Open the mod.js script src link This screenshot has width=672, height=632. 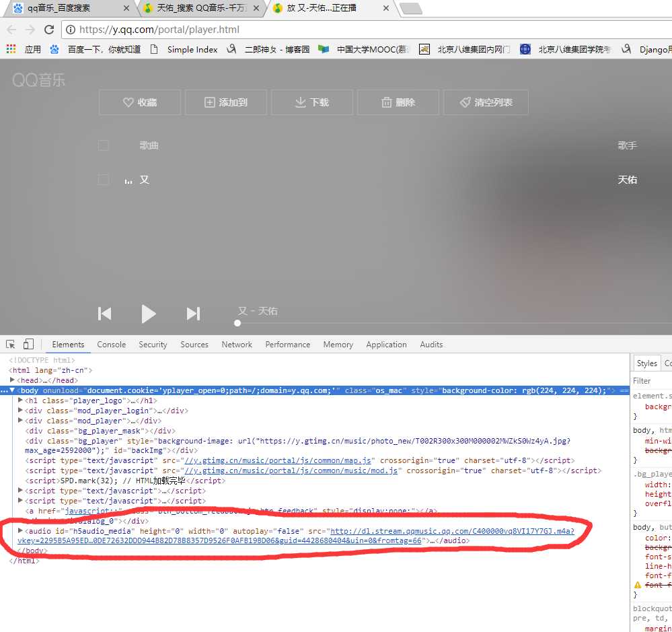point(291,470)
